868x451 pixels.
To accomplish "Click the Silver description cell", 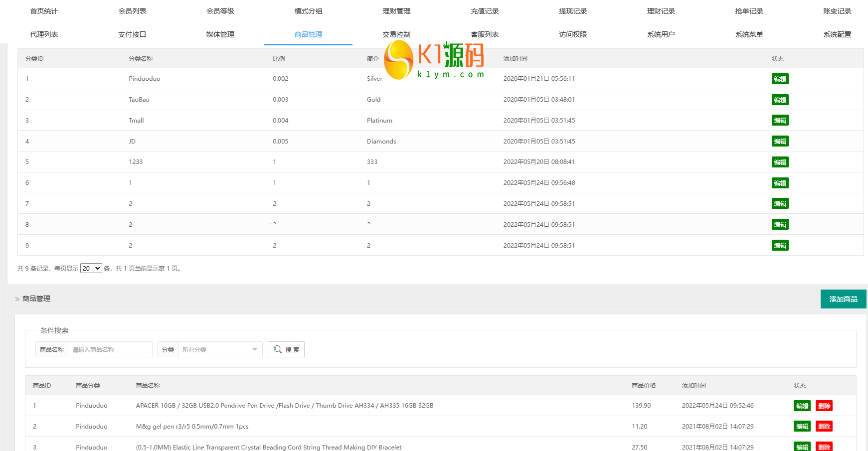I will (374, 79).
